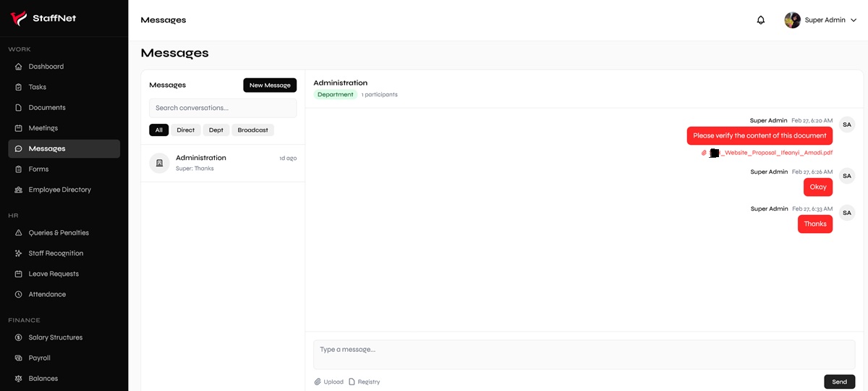Screen dimensions: 868x391
Task: Show Broadcast messages filter
Action: [252, 130]
